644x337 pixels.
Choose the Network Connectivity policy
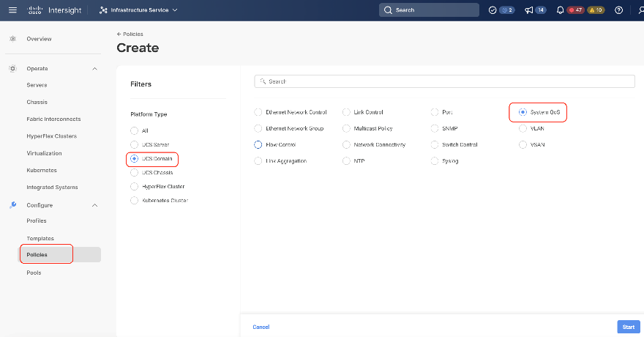[346, 144]
